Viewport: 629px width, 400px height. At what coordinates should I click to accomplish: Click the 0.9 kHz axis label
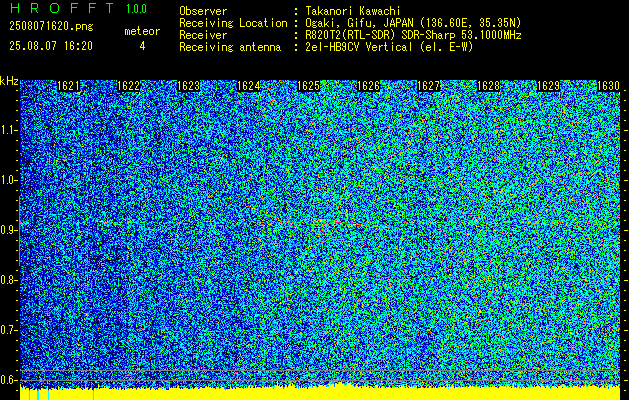click(8, 230)
